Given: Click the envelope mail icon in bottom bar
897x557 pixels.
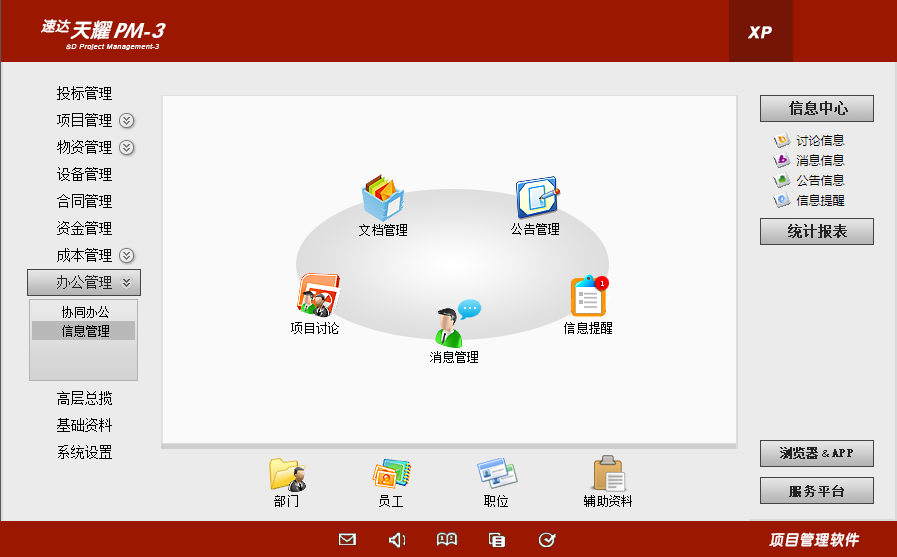Looking at the screenshot, I should [347, 540].
